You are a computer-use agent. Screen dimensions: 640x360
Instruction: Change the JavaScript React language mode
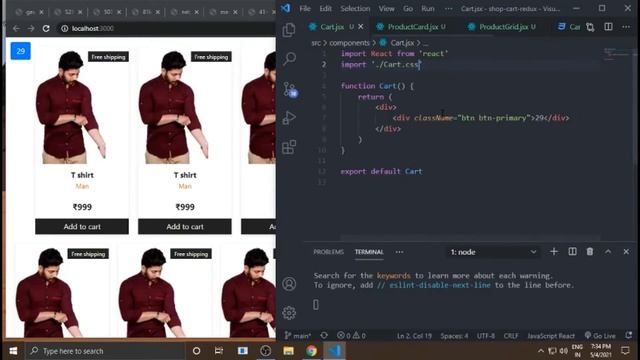(x=551, y=336)
